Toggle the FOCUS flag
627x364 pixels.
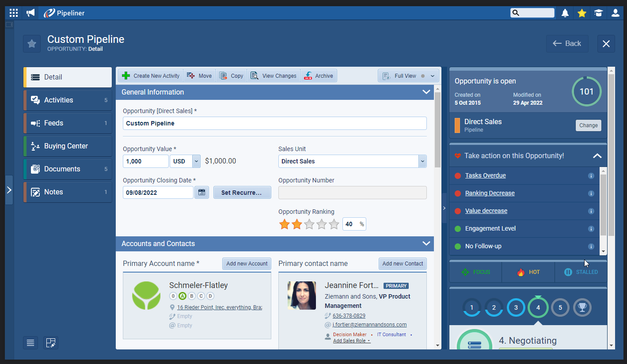click(475, 272)
